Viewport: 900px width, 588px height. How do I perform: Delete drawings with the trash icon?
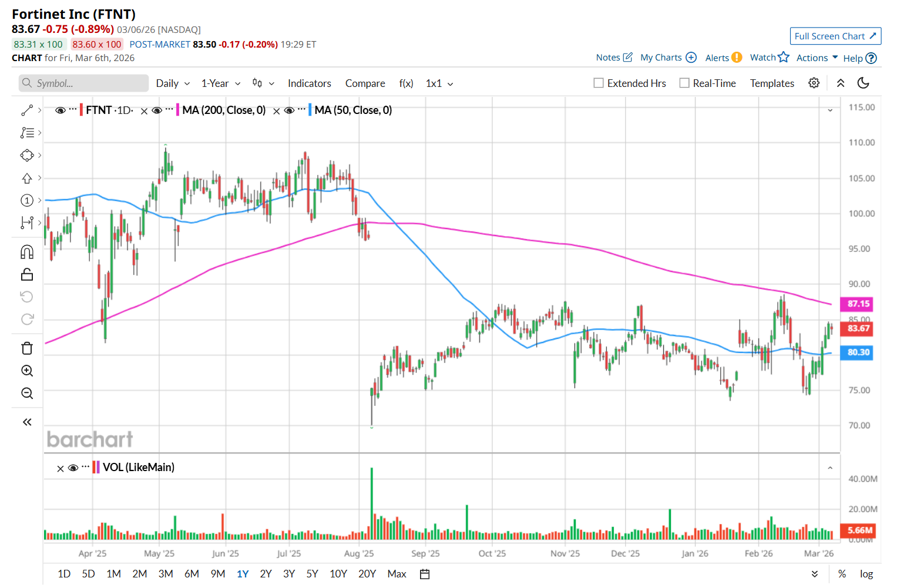pos(27,348)
